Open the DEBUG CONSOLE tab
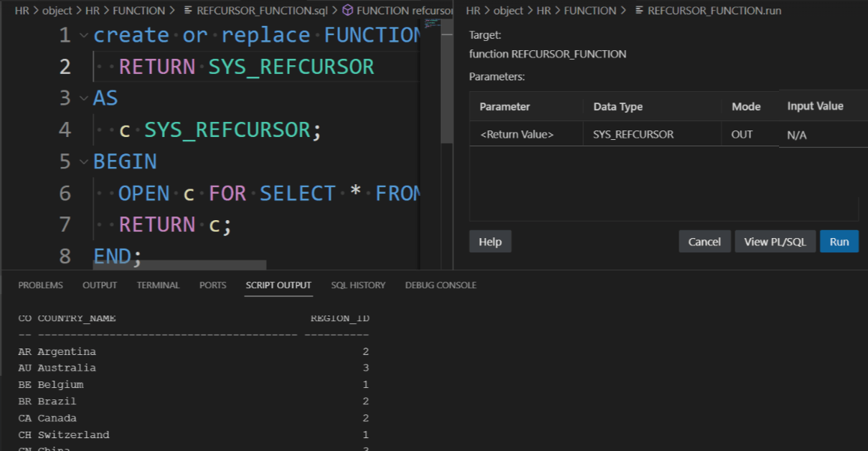Image resolution: width=868 pixels, height=451 pixels. (440, 285)
